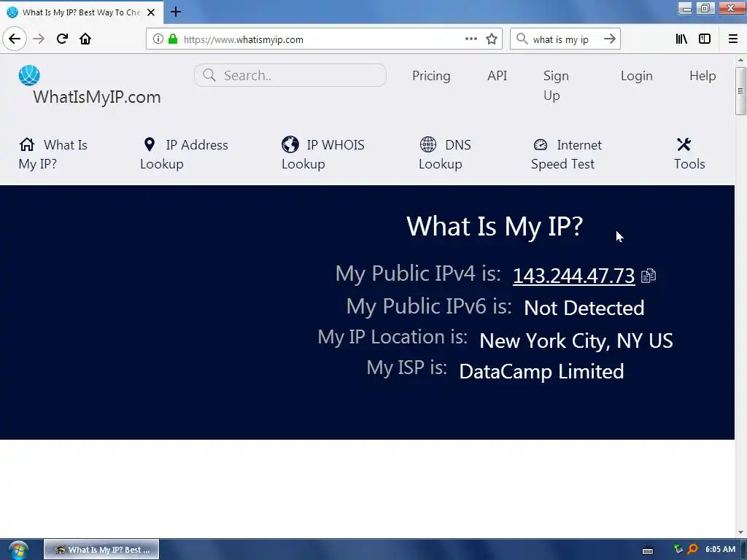Open the Pricing page
The image size is (747, 560).
(x=431, y=76)
